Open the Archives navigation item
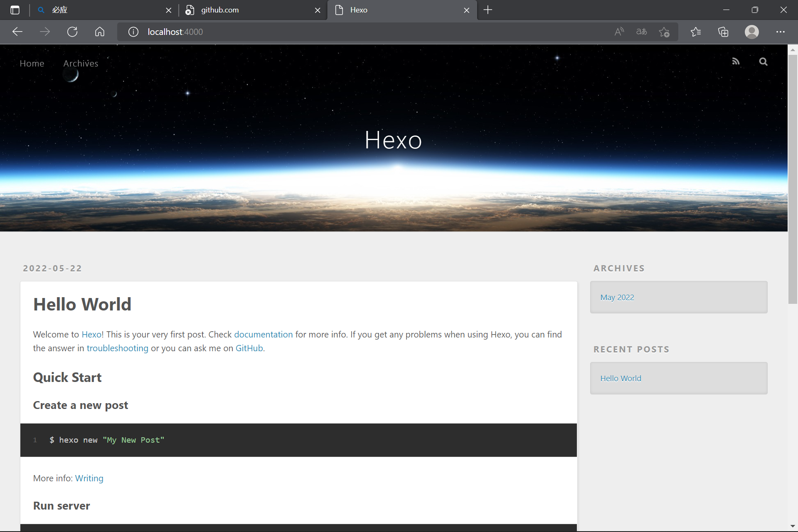 coord(81,64)
